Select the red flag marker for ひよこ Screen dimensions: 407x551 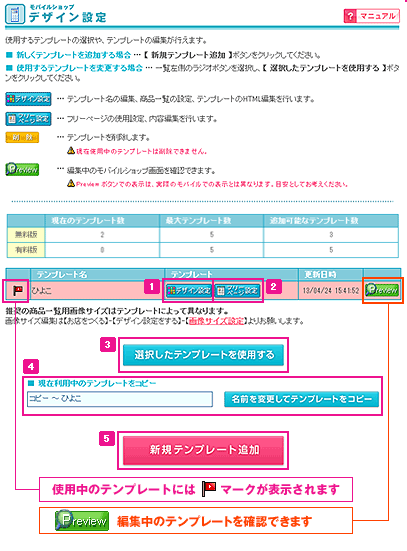pos(18,291)
